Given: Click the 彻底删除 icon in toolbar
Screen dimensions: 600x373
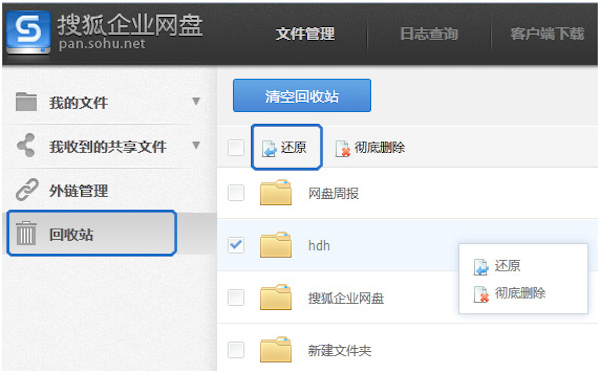Looking at the screenshot, I should pos(342,148).
